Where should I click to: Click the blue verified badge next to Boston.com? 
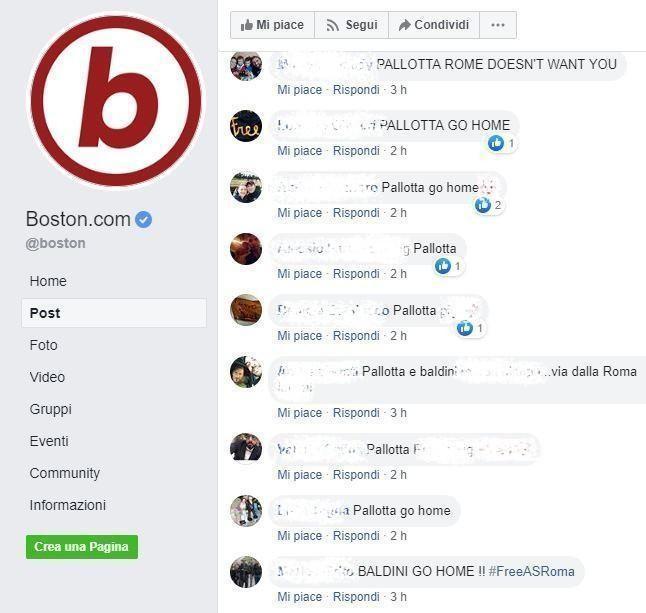[x=143, y=219]
